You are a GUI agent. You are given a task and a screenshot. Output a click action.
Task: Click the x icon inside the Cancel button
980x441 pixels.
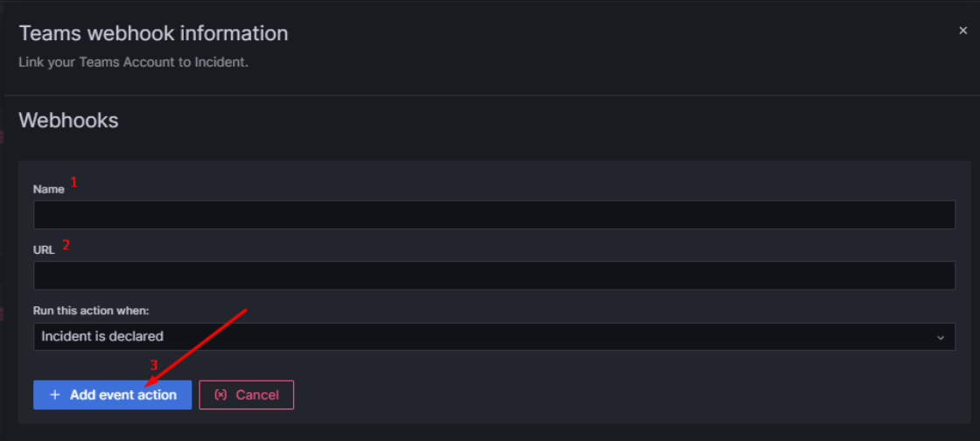click(x=220, y=395)
